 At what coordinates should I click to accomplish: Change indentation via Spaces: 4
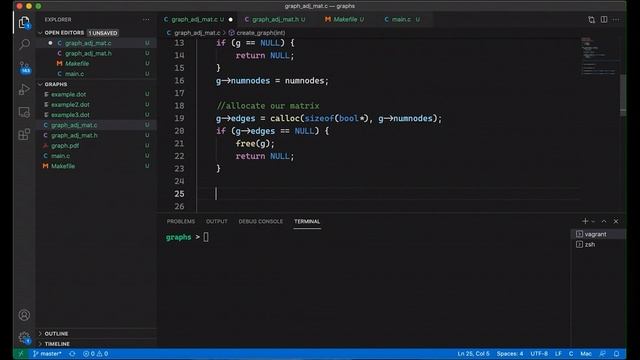[x=510, y=353]
